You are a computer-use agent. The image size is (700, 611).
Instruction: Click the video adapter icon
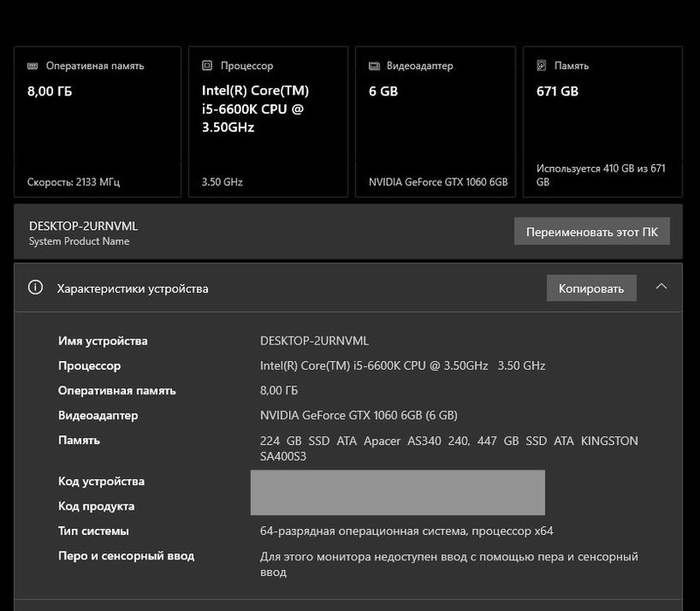coord(374,66)
